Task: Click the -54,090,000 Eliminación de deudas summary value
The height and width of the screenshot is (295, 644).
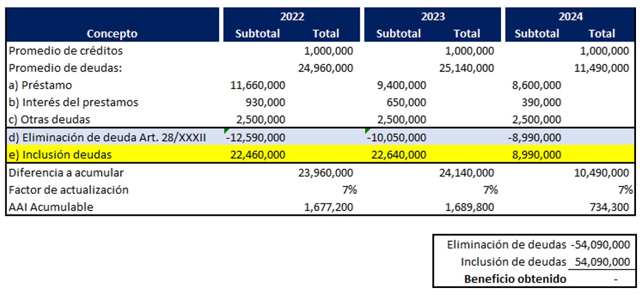Action: pos(600,245)
